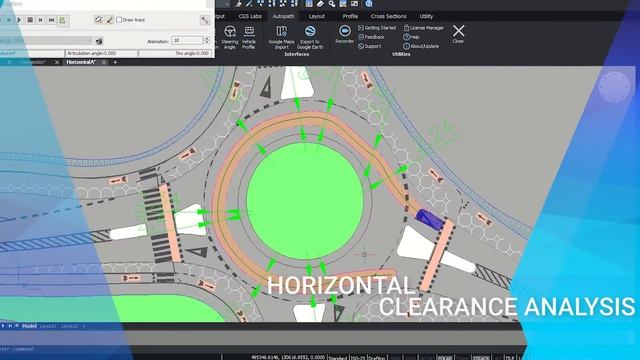Click the pencil edit icon beside Draw trace
Image resolution: width=640 pixels, height=360 pixels.
tap(98, 20)
